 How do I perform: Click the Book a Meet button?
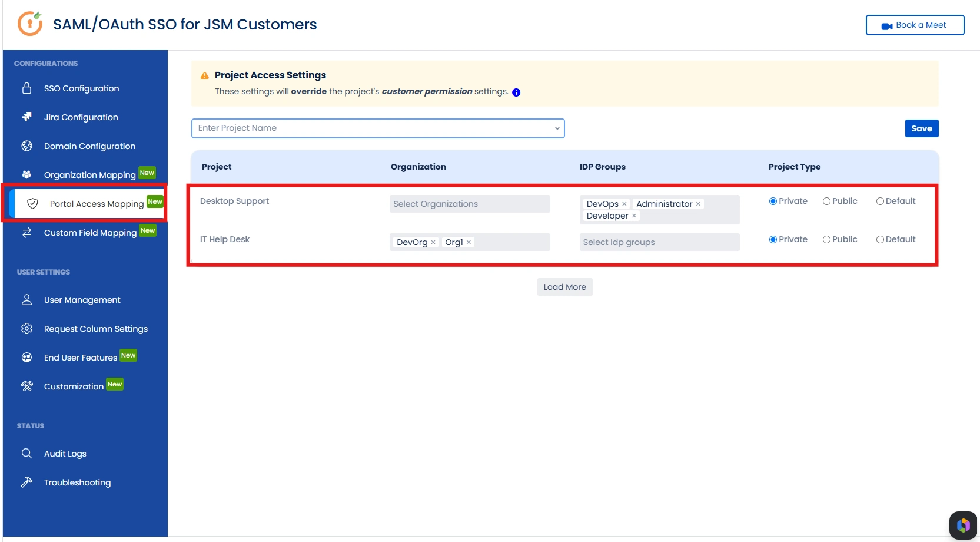click(x=915, y=25)
